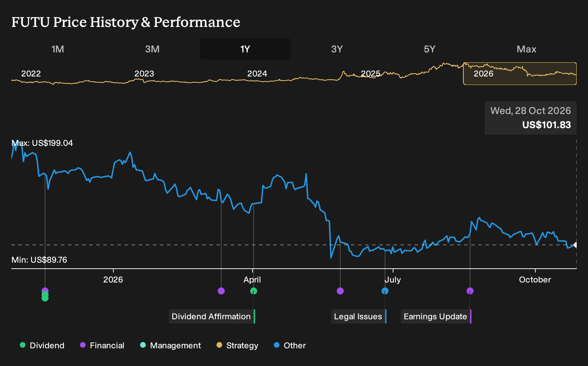
Task: Switch to the 3M range
Action: [152, 49]
